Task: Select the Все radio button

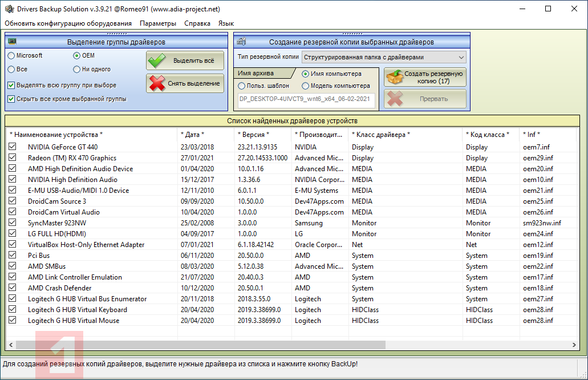Action: point(11,70)
